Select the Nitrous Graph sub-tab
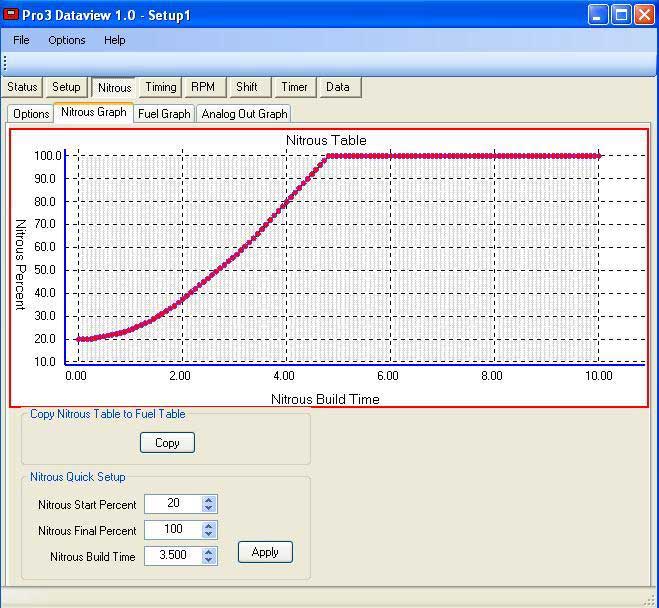The height and width of the screenshot is (608, 659). (94, 112)
